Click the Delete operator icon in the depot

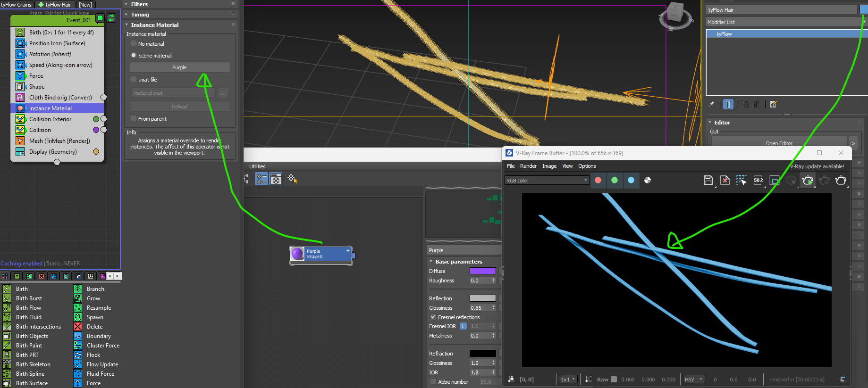pos(78,327)
